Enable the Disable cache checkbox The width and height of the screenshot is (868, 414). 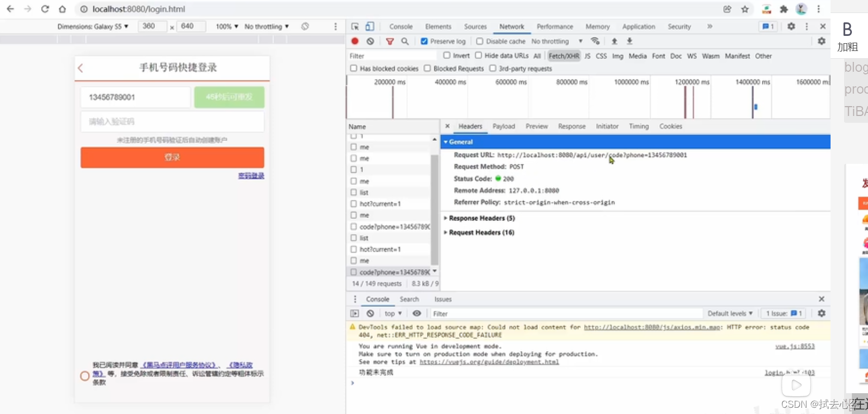point(480,41)
